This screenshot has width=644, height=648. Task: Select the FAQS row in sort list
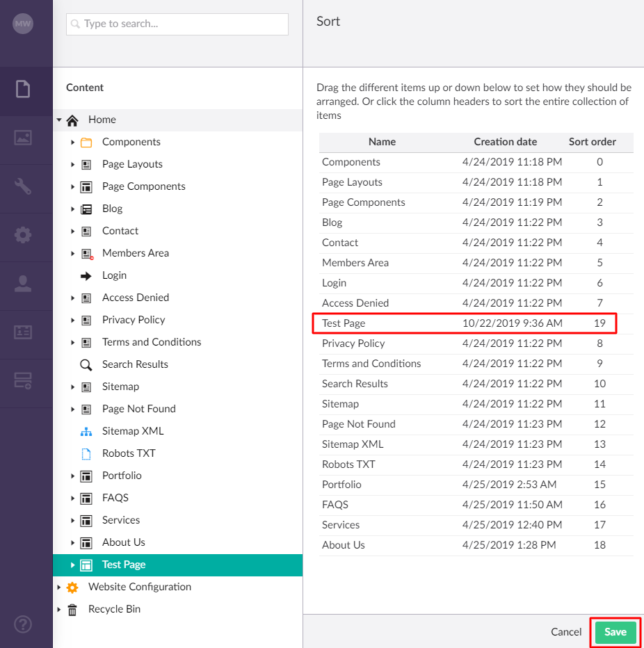pos(476,505)
